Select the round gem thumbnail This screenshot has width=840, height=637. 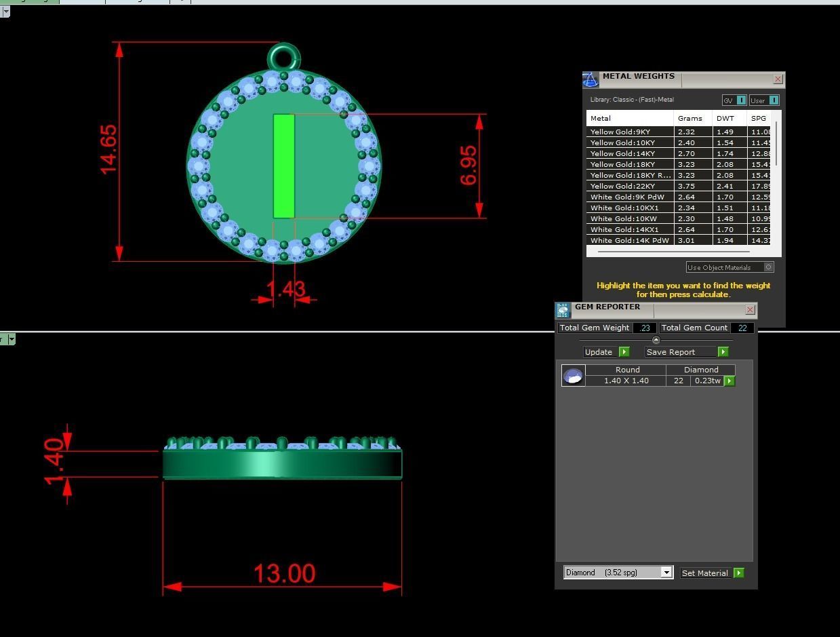[574, 375]
